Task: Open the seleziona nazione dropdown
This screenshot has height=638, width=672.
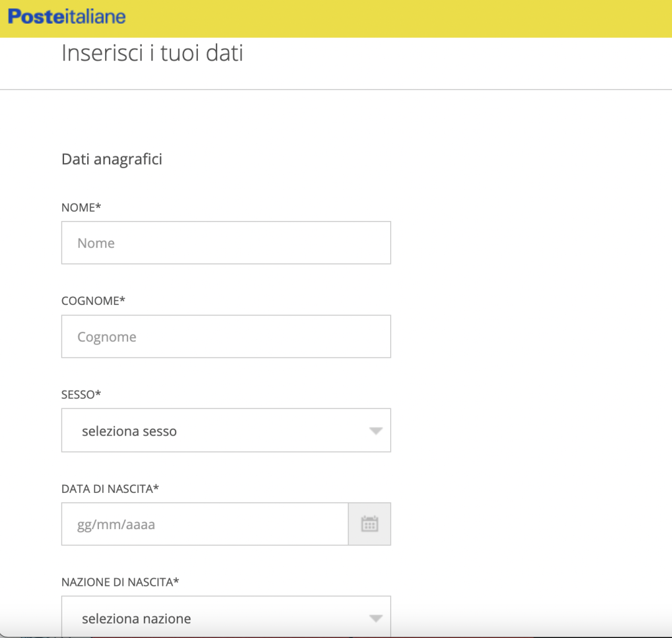Action: 226,617
